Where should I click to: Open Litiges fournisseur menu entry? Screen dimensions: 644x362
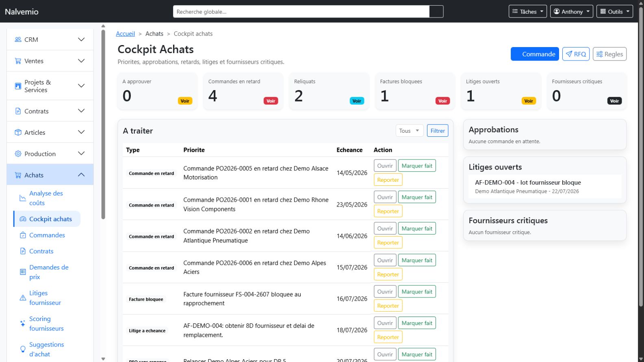[x=47, y=298]
